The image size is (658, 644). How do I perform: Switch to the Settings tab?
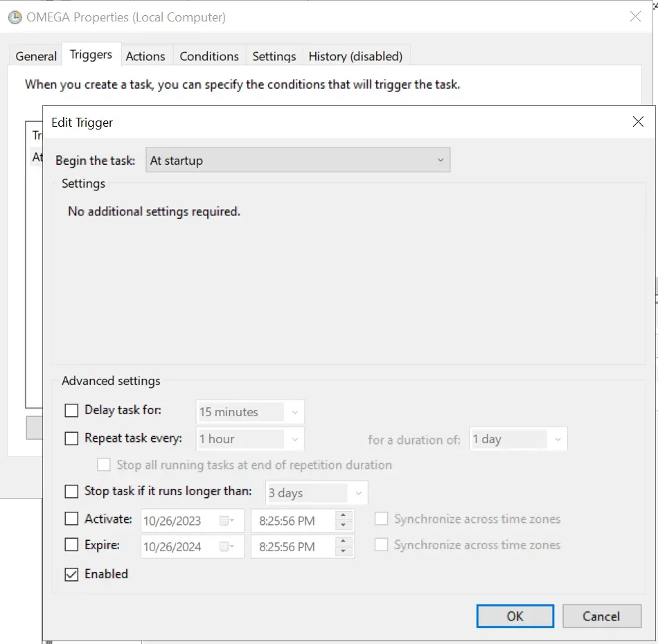pyautogui.click(x=274, y=56)
